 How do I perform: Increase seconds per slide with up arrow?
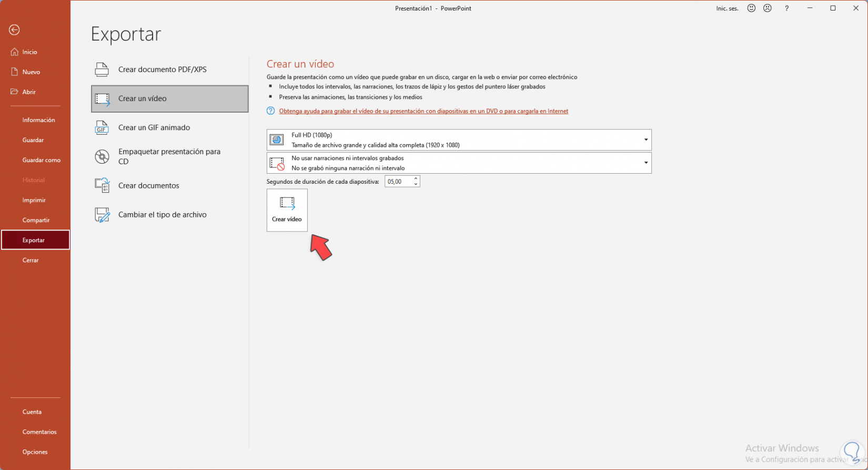point(416,179)
